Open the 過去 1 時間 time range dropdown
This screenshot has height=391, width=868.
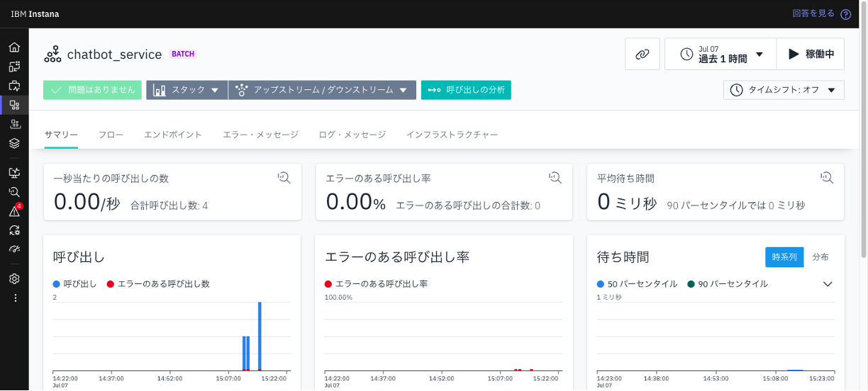coord(720,54)
